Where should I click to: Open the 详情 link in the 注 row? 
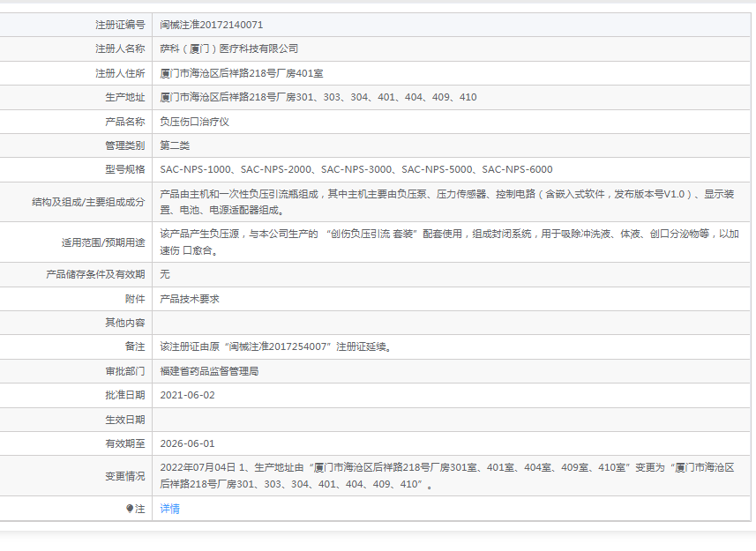(x=169, y=509)
